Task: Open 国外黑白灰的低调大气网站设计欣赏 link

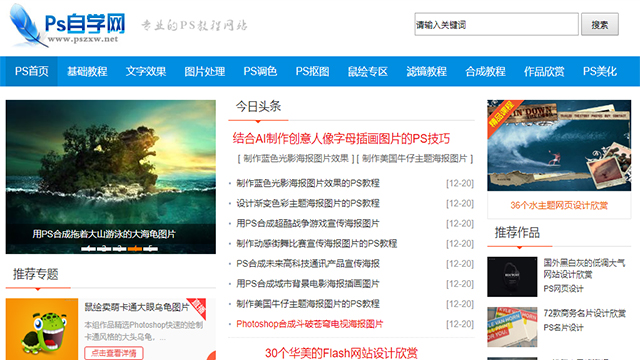Action: click(x=584, y=268)
